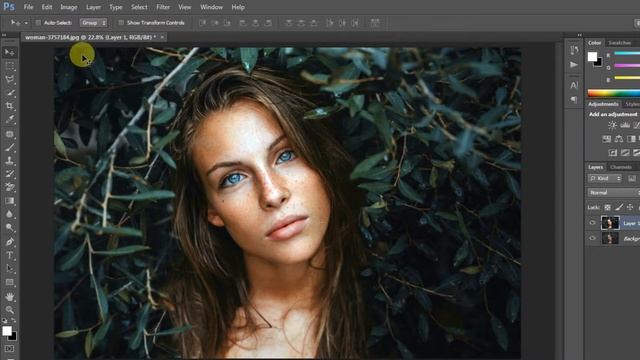The width and height of the screenshot is (640, 360).
Task: Select the Rectangle shape tool
Action: (10, 282)
